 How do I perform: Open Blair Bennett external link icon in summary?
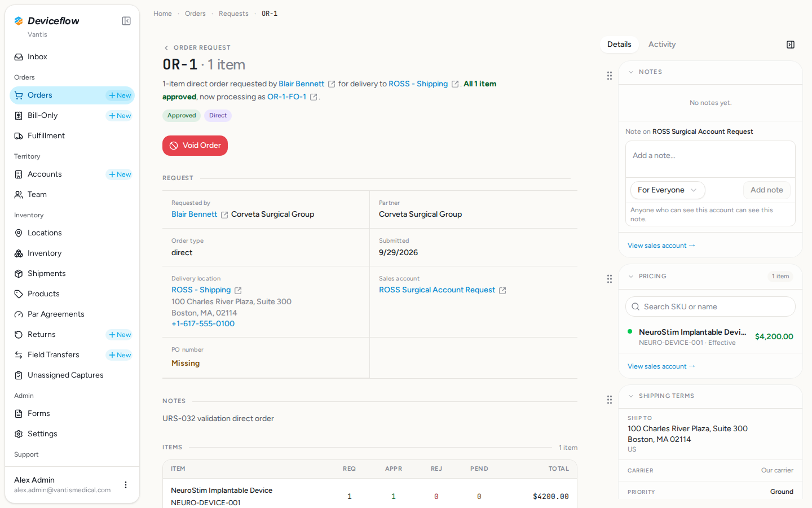point(332,84)
